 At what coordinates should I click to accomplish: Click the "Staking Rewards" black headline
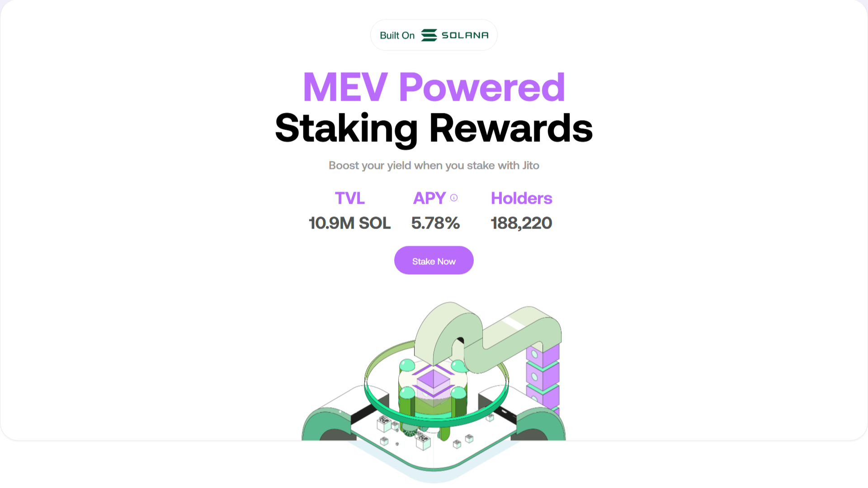click(434, 128)
